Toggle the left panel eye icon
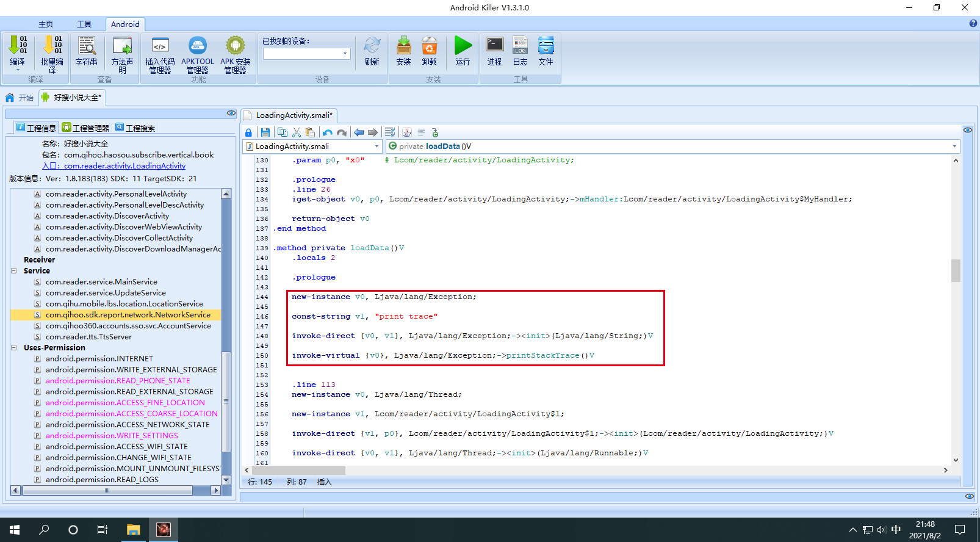 coord(231,113)
